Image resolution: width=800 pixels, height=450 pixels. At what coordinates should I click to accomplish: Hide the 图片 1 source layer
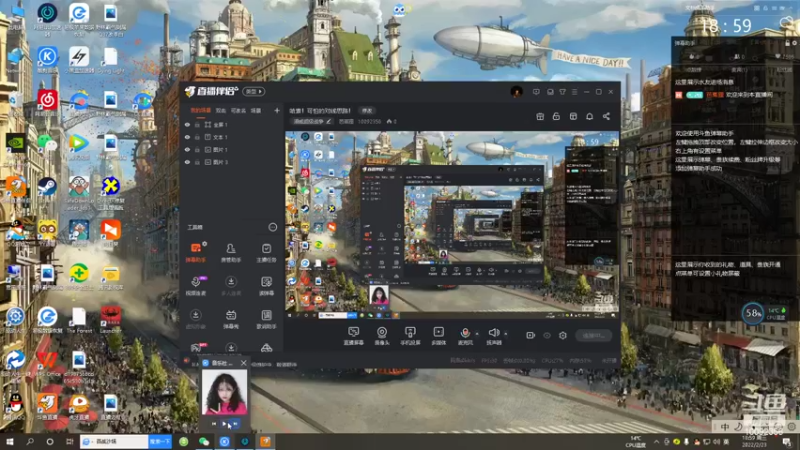point(187,149)
